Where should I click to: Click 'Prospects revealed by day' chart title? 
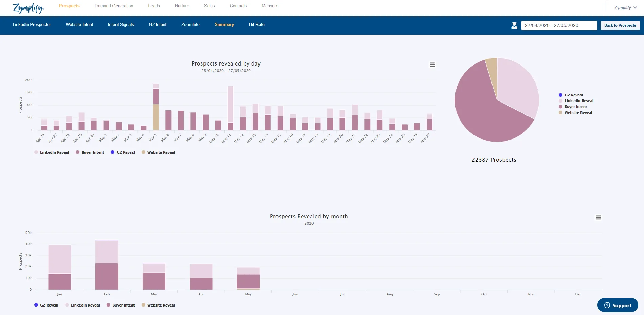[x=226, y=63]
